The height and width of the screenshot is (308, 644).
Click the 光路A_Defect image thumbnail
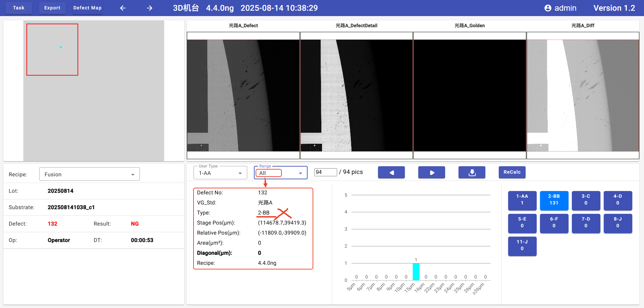pos(243,96)
